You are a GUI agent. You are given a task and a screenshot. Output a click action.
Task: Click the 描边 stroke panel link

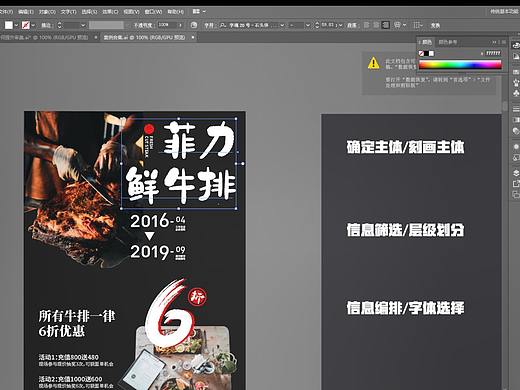tap(47, 25)
